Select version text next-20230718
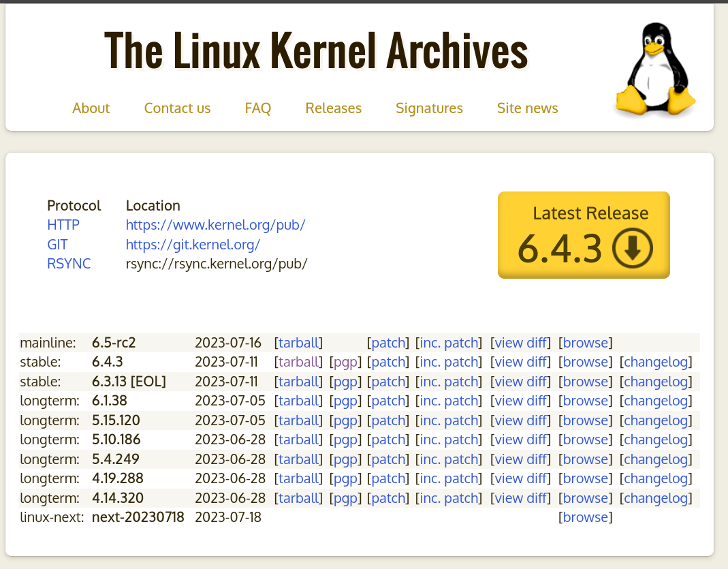The height and width of the screenshot is (569, 728). coord(138,517)
